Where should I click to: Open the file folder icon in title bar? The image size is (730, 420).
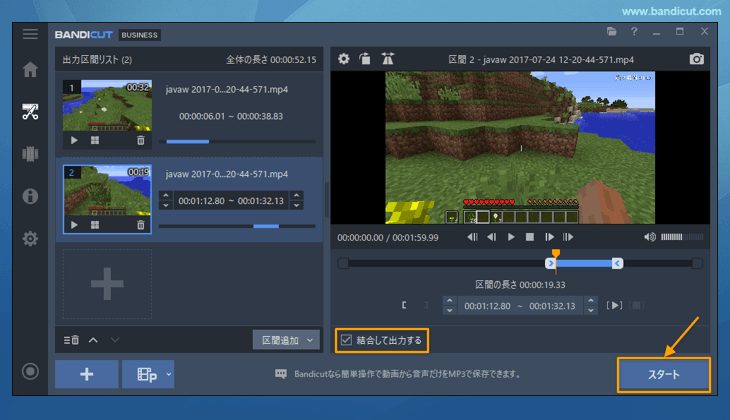coord(611,32)
